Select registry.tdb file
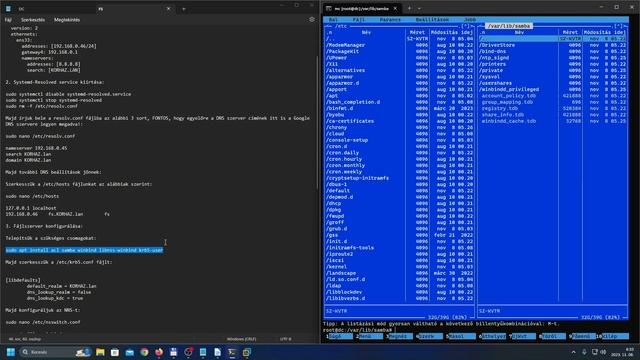640x360 pixels. 553,108
